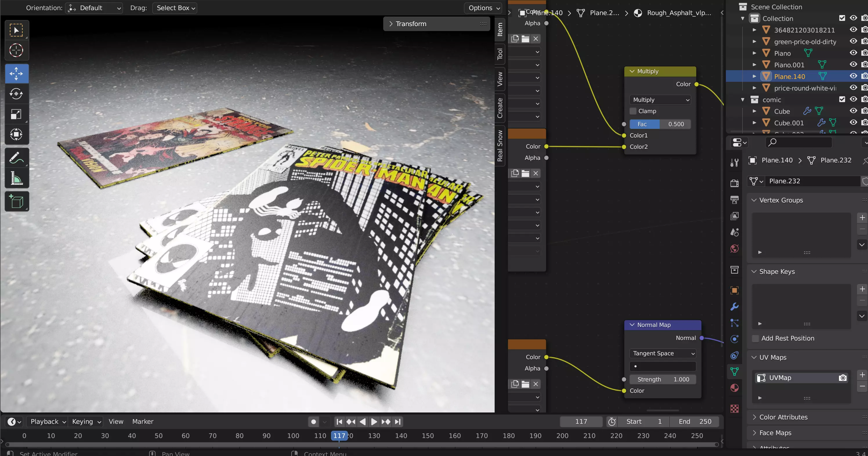Image resolution: width=868 pixels, height=456 pixels.
Task: Select the Annotate pencil tool
Action: [x=17, y=158]
